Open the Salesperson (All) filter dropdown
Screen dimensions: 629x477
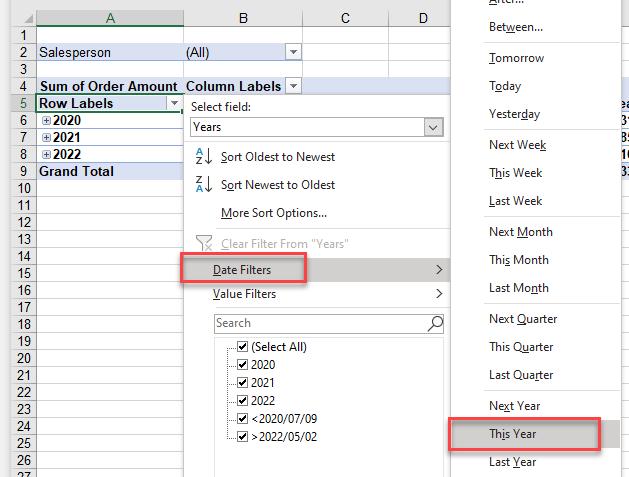[293, 52]
